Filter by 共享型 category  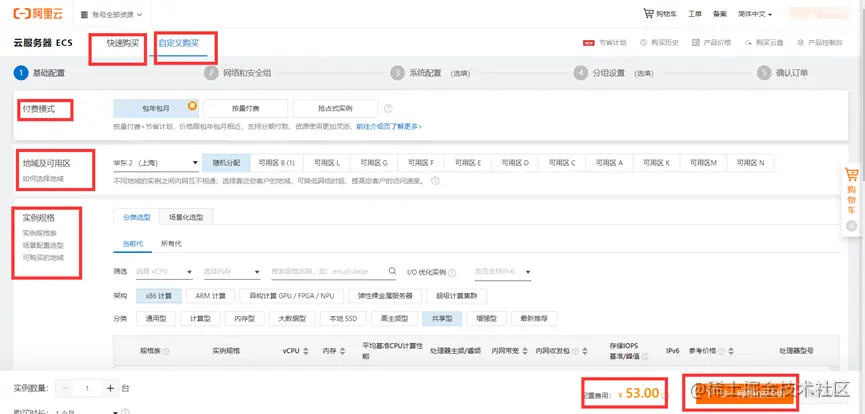442,319
